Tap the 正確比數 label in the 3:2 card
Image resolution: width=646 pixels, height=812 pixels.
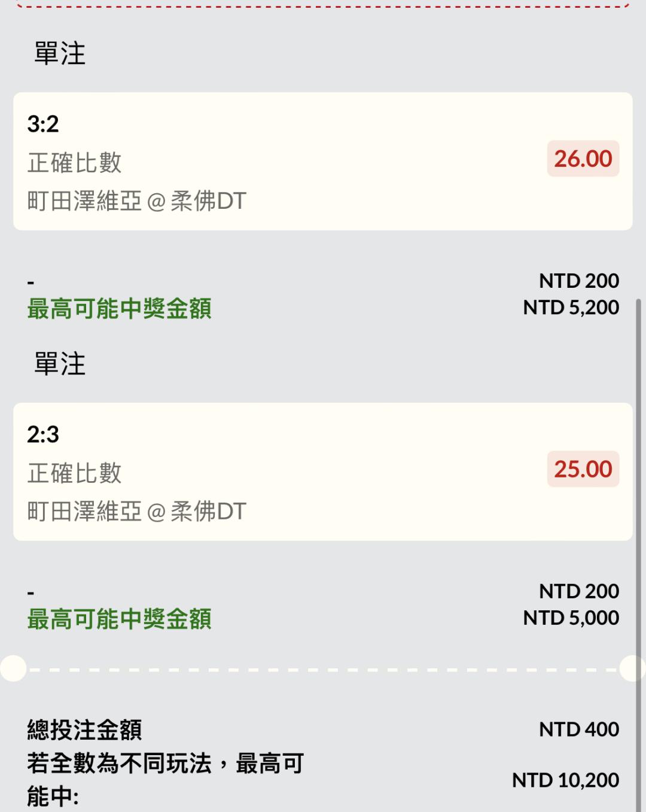(x=75, y=163)
